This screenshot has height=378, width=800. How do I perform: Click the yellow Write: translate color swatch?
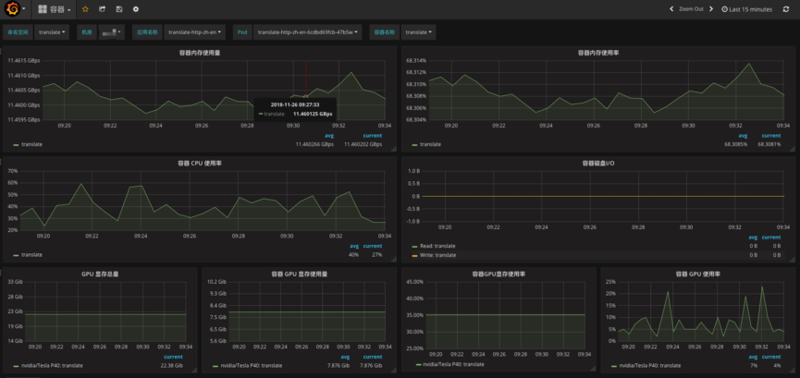415,255
